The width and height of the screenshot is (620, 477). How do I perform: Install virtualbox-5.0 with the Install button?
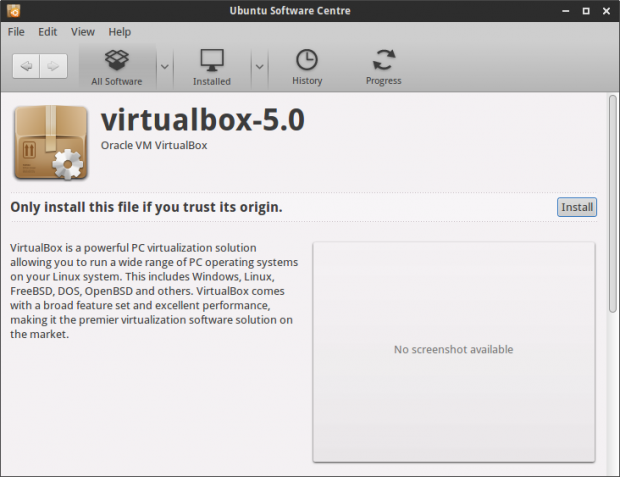tap(577, 207)
